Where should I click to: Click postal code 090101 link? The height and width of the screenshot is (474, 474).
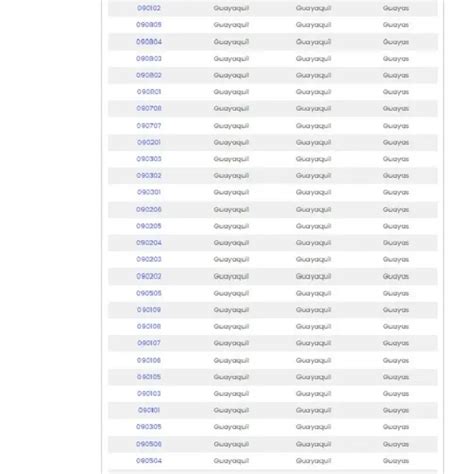(x=149, y=410)
